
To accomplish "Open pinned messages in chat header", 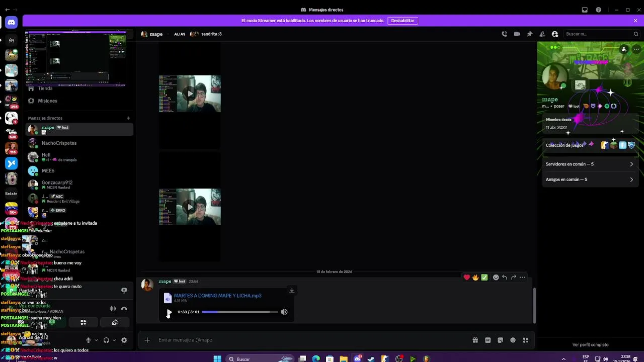I will pyautogui.click(x=529, y=34).
